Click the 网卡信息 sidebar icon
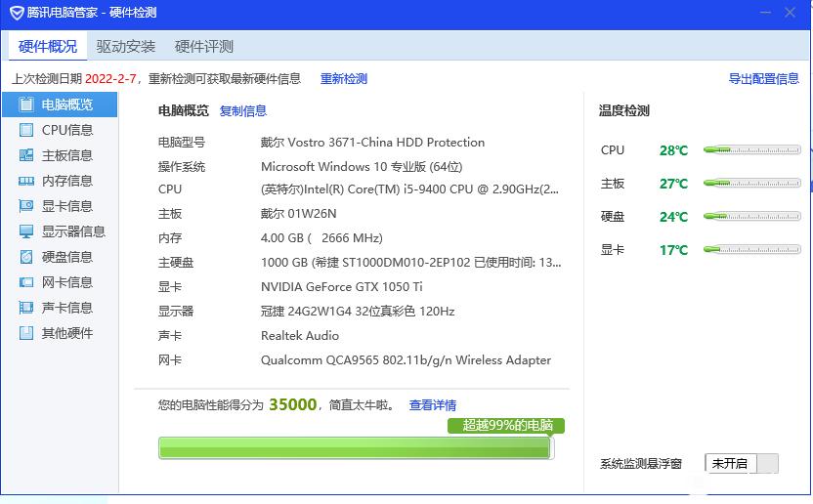Viewport: 813px width, 504px height. click(26, 282)
